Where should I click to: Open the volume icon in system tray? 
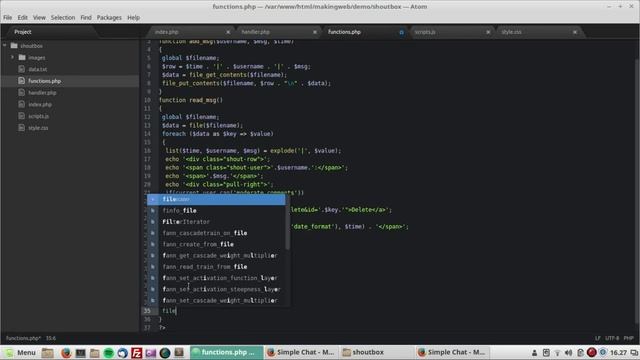pos(569,353)
